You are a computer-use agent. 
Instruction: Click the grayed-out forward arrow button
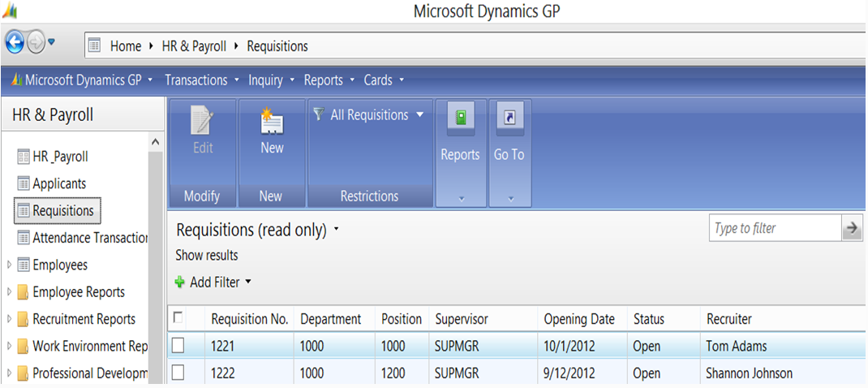[x=35, y=42]
